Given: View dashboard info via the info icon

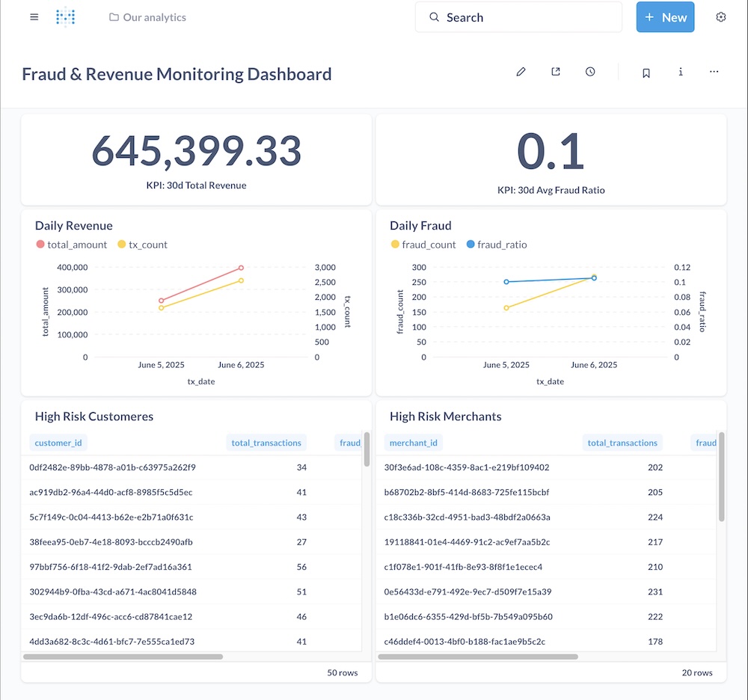Looking at the screenshot, I should click(x=681, y=71).
